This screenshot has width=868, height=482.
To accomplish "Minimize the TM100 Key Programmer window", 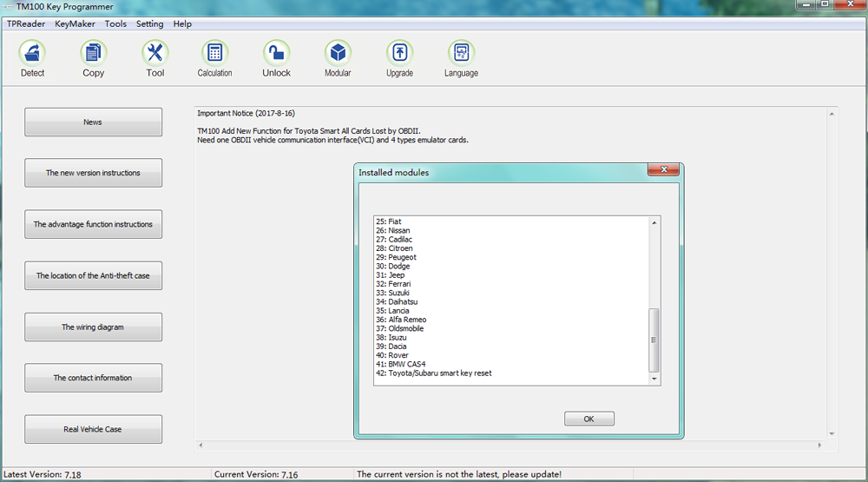I will [806, 4].
